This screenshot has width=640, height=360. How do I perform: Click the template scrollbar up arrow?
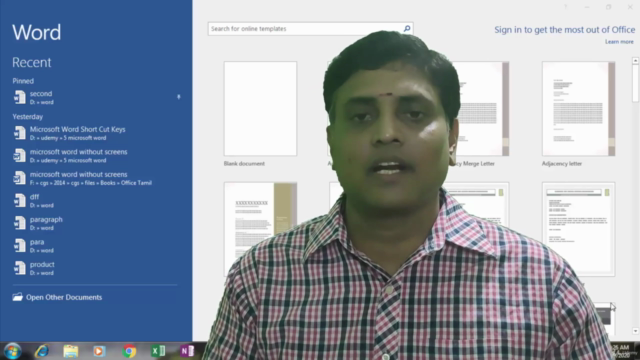point(636,60)
